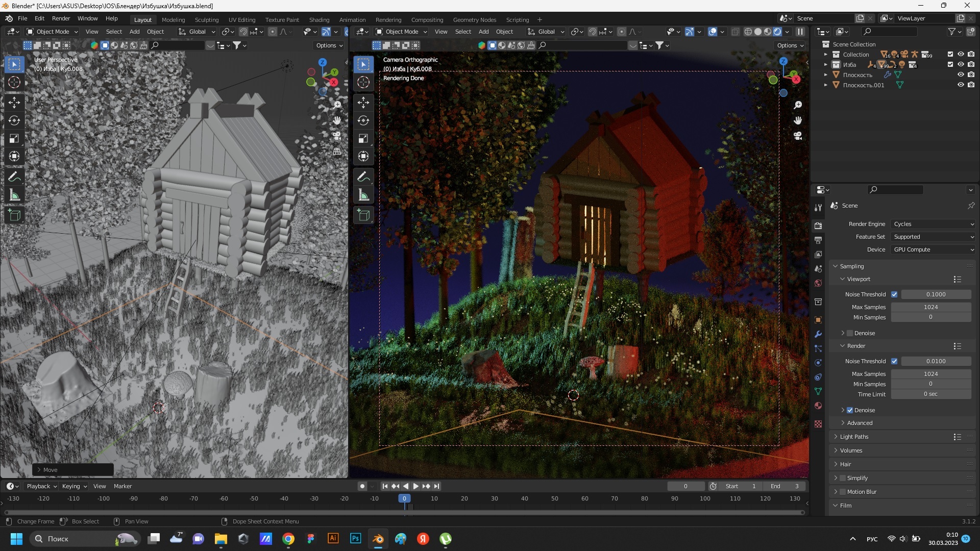
Task: Choose the Add Cube tool in right viewport
Action: coord(363,215)
